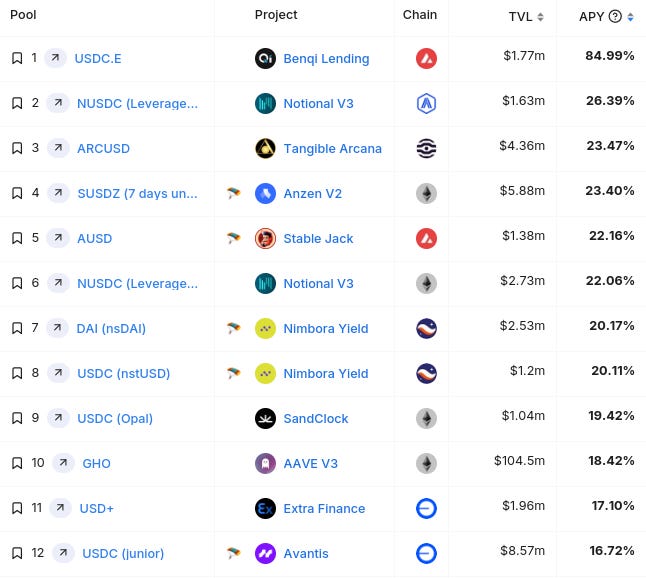This screenshot has height=578, width=646.
Task: Click the Base chain icon for USD+
Action: click(x=426, y=508)
